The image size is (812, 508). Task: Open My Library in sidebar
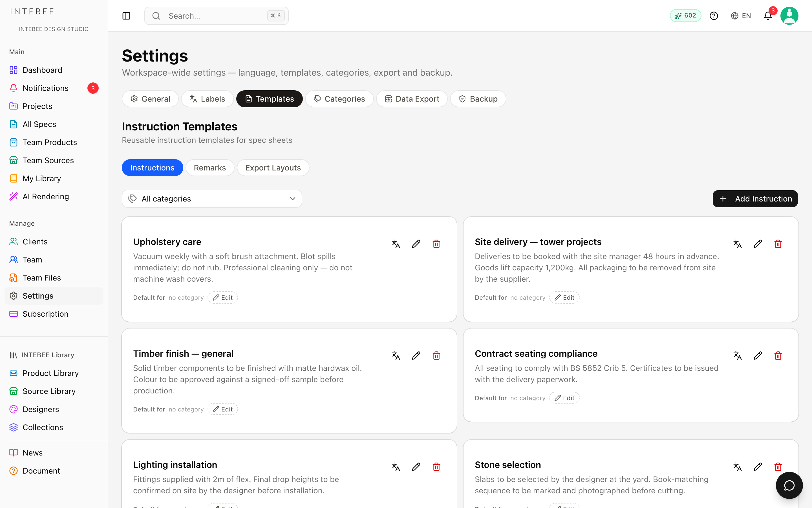(x=54, y=178)
